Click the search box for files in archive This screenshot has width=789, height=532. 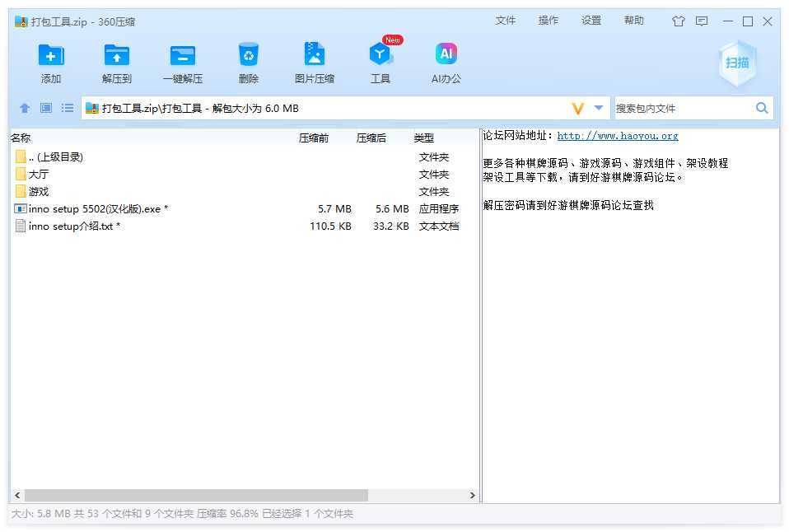click(682, 108)
